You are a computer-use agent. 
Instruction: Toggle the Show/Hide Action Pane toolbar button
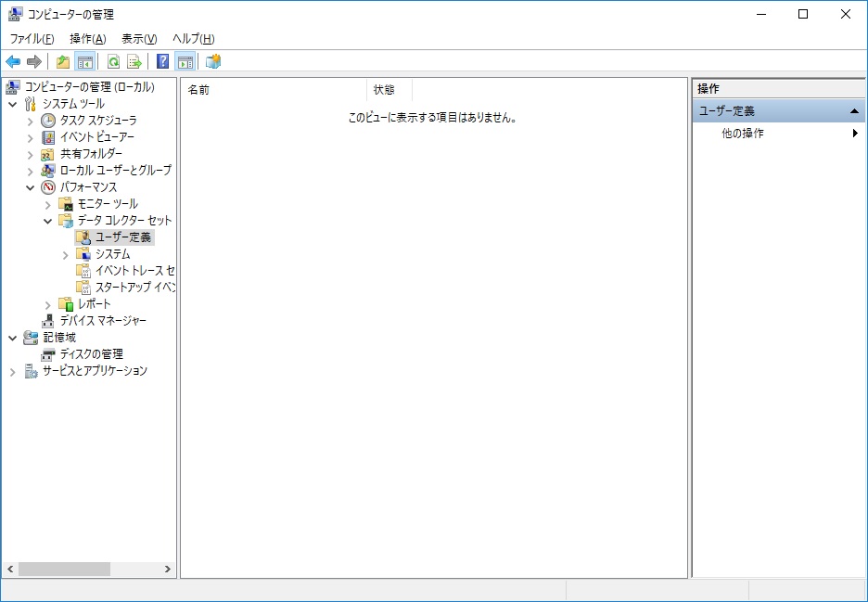pyautogui.click(x=185, y=62)
